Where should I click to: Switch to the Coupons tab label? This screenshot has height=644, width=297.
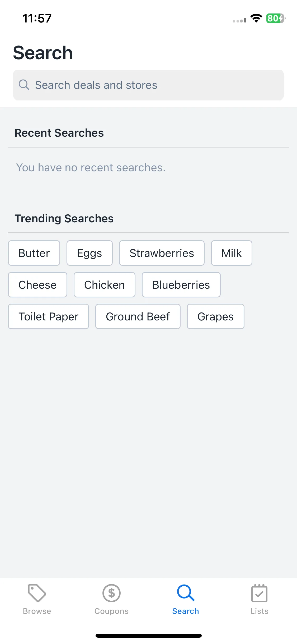111,611
